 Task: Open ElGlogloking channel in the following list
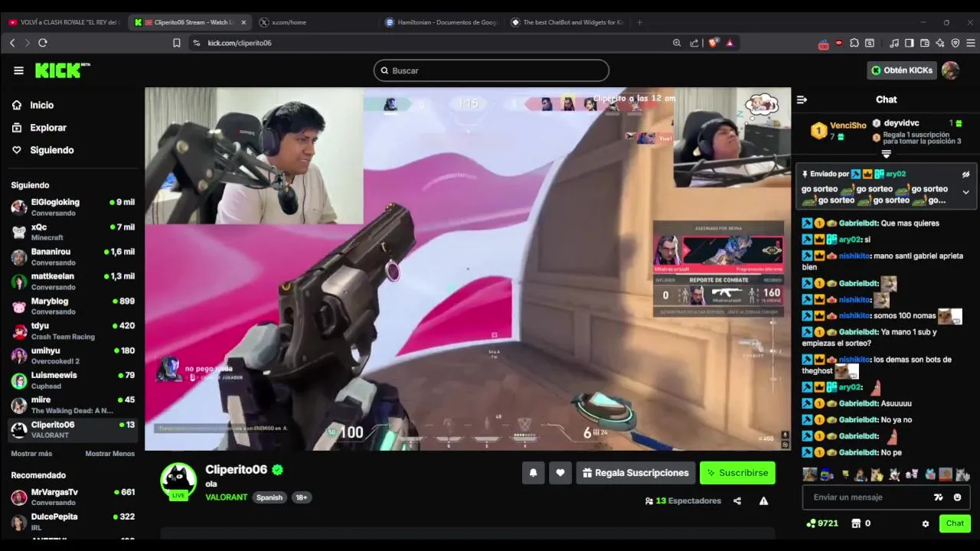pos(73,207)
